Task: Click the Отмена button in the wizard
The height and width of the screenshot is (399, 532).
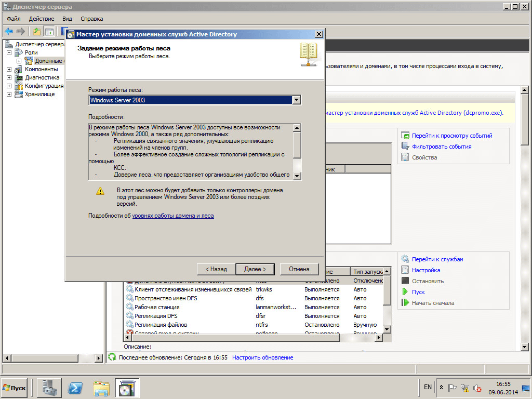Action: point(299,269)
